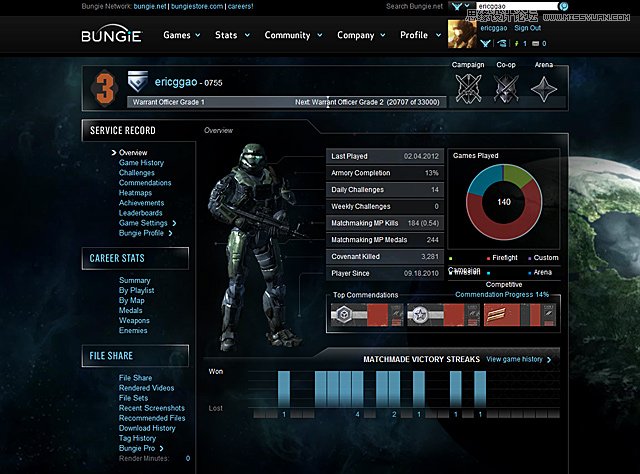Open Heatmaps in sidebar
Image resolution: width=640 pixels, height=474 pixels.
tap(135, 193)
